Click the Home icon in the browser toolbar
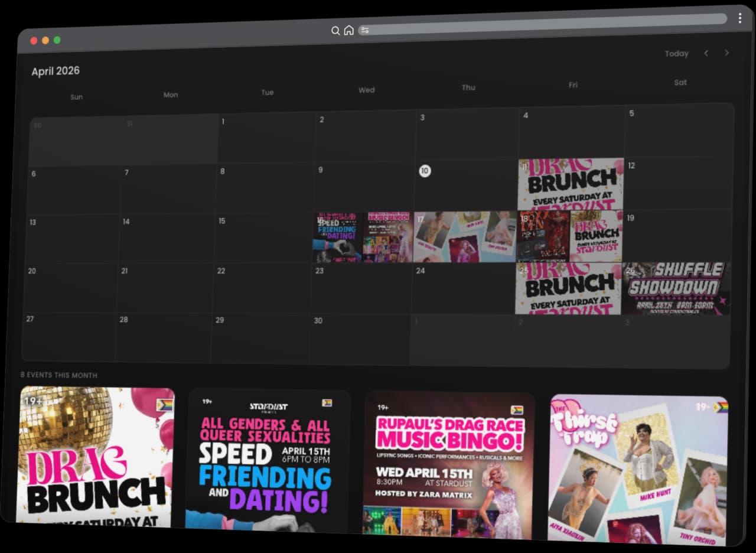 (348, 30)
